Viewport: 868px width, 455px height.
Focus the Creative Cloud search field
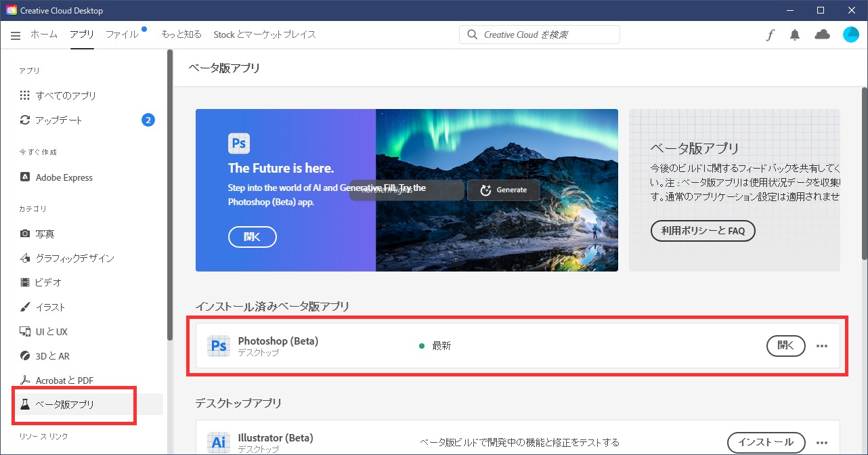(x=540, y=35)
